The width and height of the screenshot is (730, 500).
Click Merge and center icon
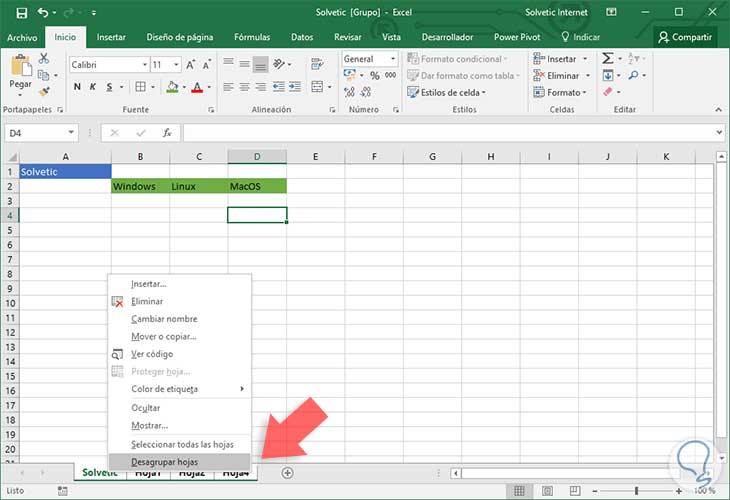pos(317,87)
